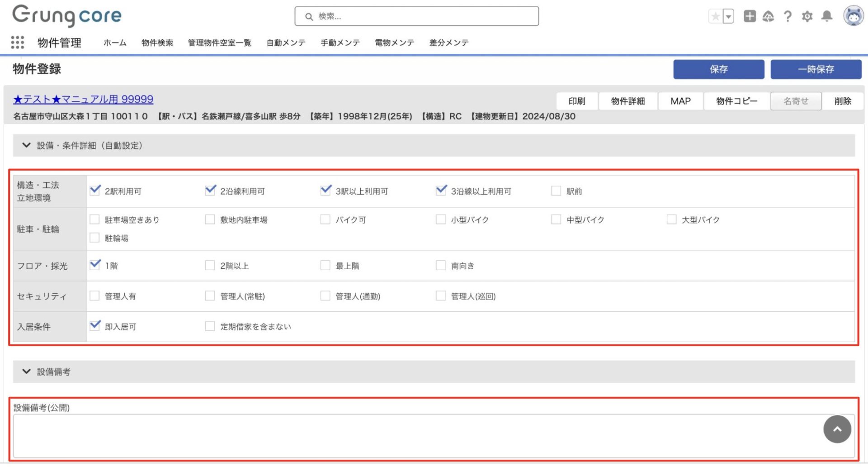The width and height of the screenshot is (868, 467).
Task: Collapse the 設備備考 section
Action: (x=27, y=372)
